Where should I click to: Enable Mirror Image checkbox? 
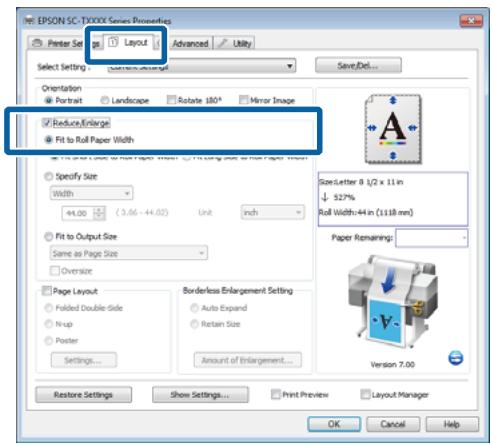pyautogui.click(x=244, y=100)
